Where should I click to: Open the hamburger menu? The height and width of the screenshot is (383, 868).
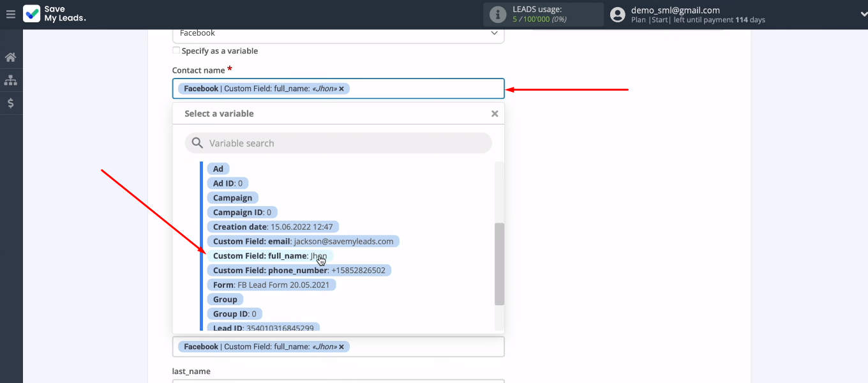[10, 14]
